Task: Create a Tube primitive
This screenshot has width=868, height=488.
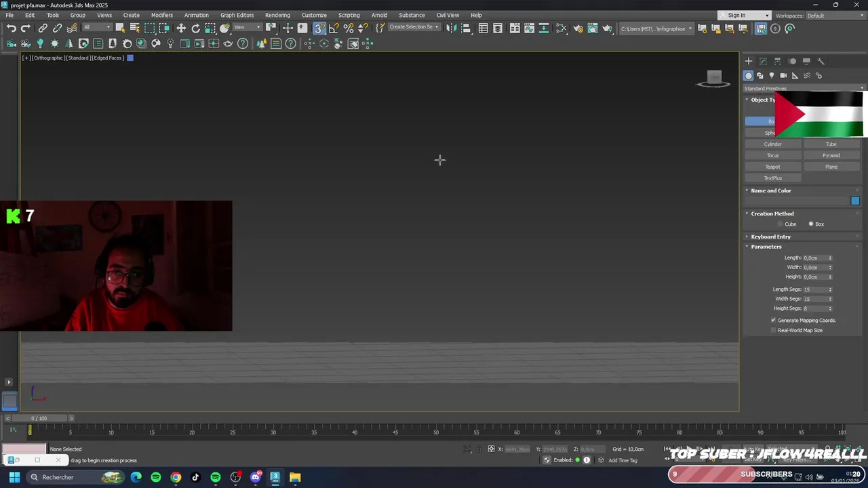Action: (x=831, y=144)
